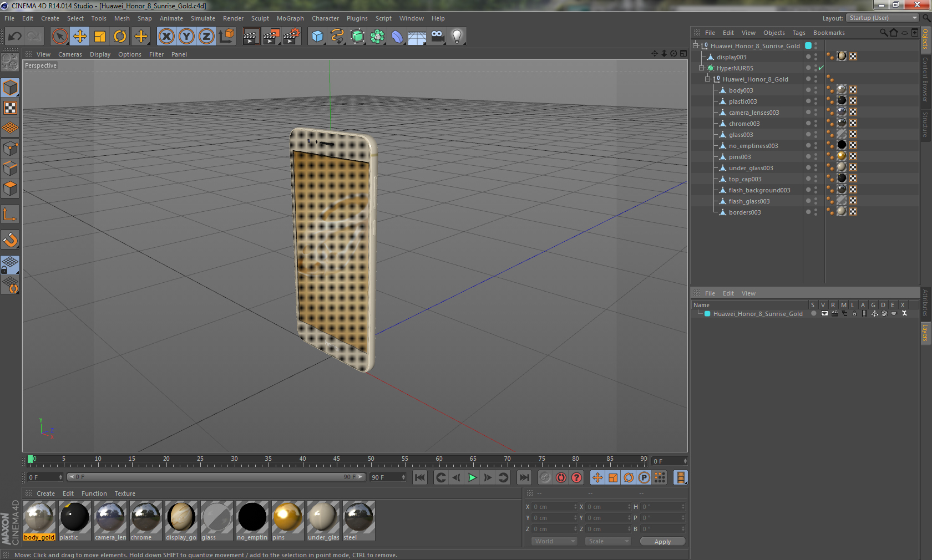932x560 pixels.
Task: Click the HyperNURBS generator icon
Action: pos(357,37)
